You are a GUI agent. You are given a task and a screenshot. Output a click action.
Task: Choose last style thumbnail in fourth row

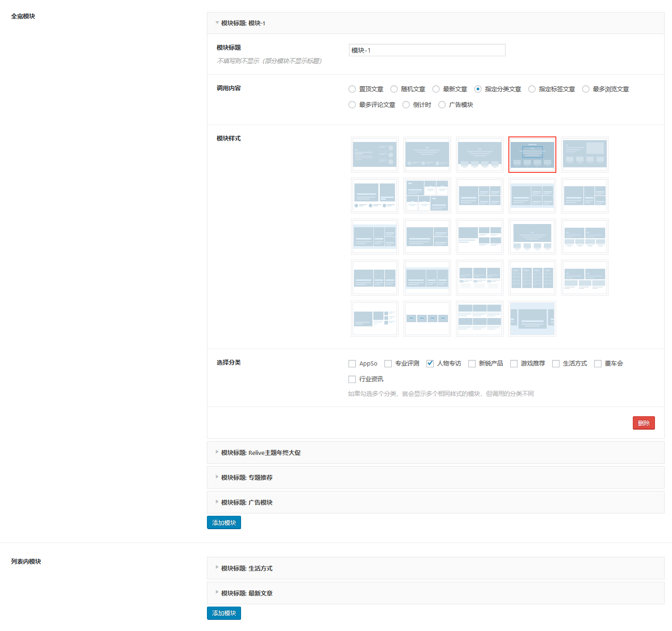(x=584, y=278)
